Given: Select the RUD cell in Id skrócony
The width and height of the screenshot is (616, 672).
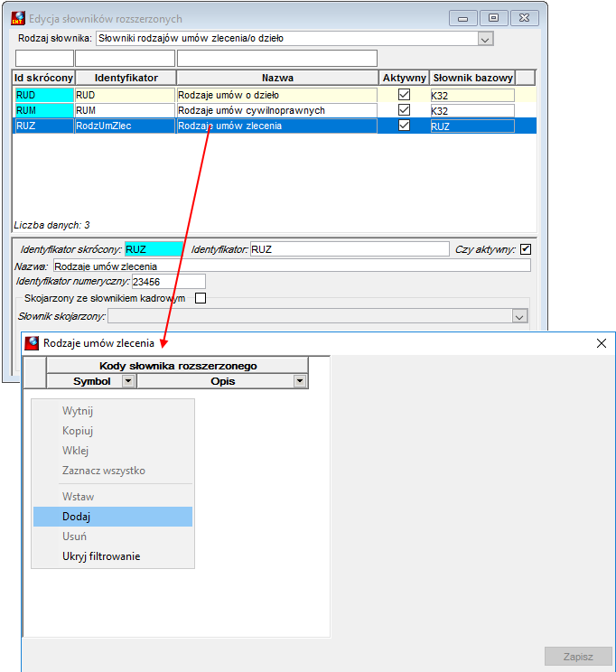Looking at the screenshot, I should 43,95.
